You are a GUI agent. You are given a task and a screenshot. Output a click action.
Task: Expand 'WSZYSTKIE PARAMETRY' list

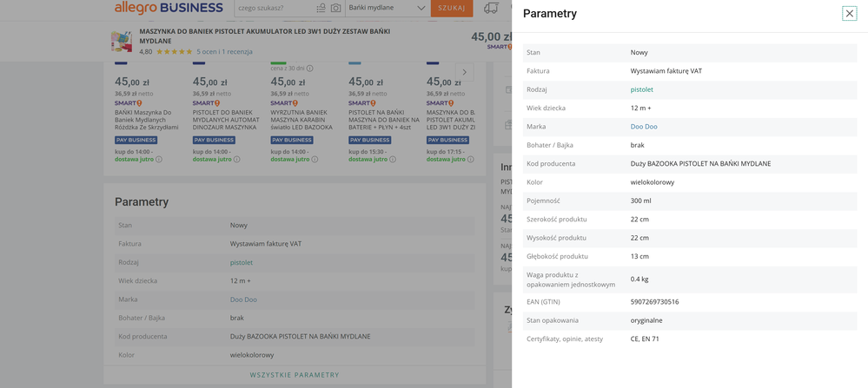point(295,375)
